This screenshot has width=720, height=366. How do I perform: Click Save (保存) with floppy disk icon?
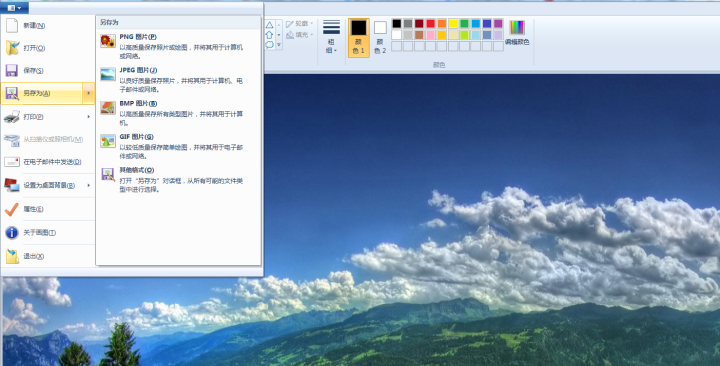[x=48, y=70]
